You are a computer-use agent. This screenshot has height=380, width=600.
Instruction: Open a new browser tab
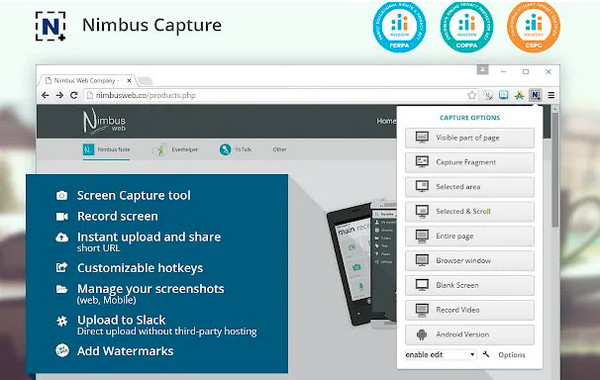[x=145, y=81]
